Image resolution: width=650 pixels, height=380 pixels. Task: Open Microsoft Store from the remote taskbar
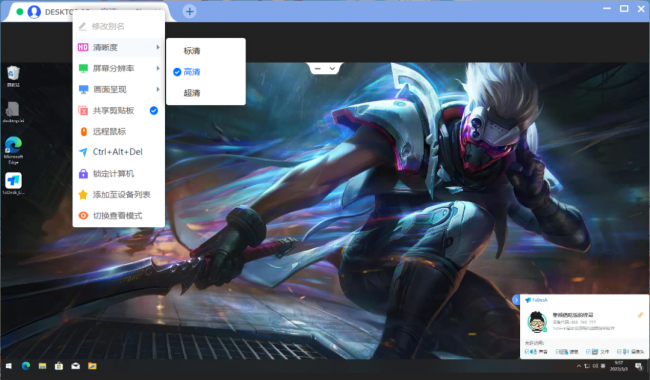click(x=59, y=366)
